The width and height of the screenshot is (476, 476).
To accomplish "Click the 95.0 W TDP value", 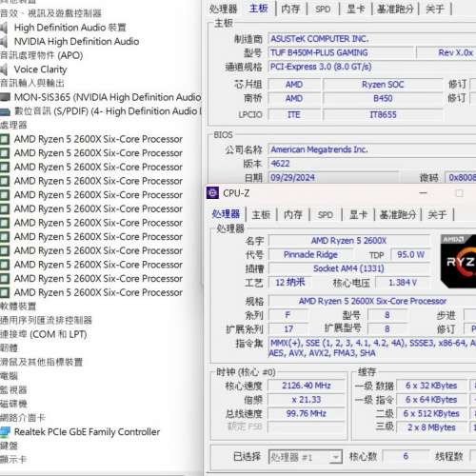I will point(410,255).
